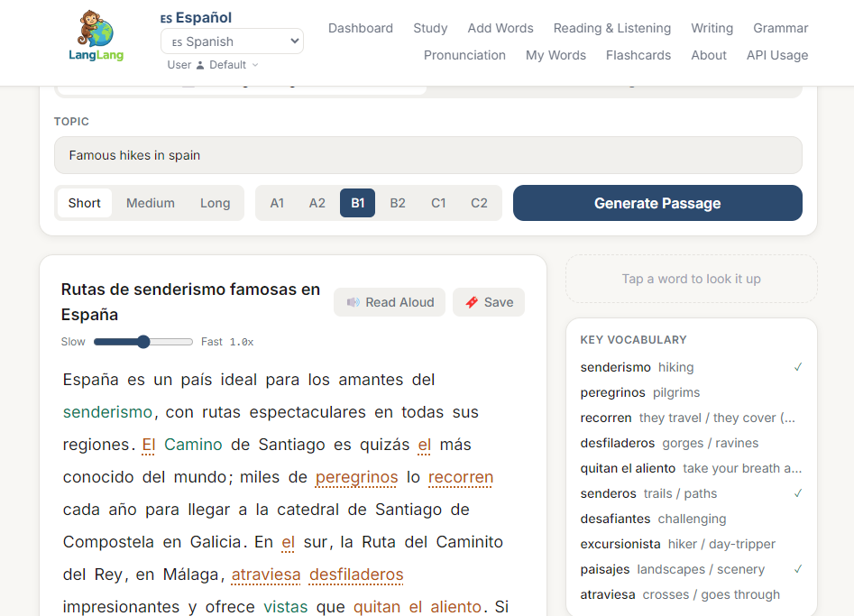Choose level A1
Viewport: 854px width, 616px height.
pos(277,203)
